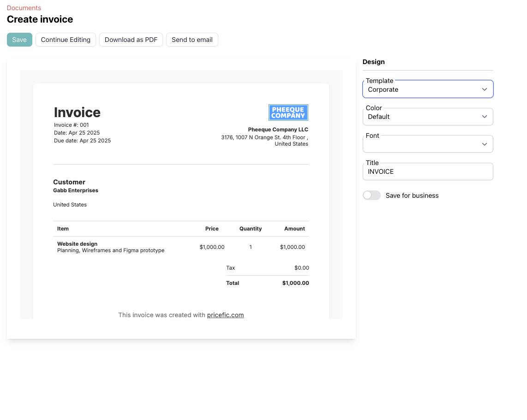Open the Template dropdown showing Corporate
The image size is (527, 420).
click(x=428, y=89)
